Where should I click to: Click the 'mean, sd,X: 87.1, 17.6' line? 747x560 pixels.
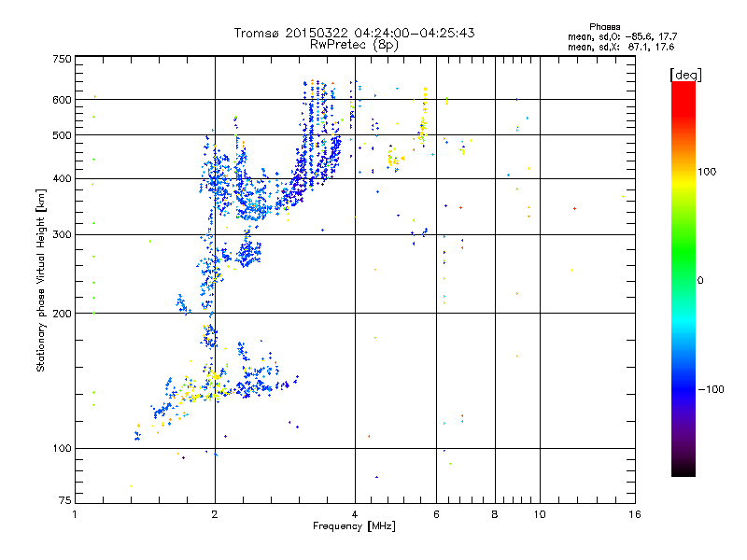coord(621,47)
